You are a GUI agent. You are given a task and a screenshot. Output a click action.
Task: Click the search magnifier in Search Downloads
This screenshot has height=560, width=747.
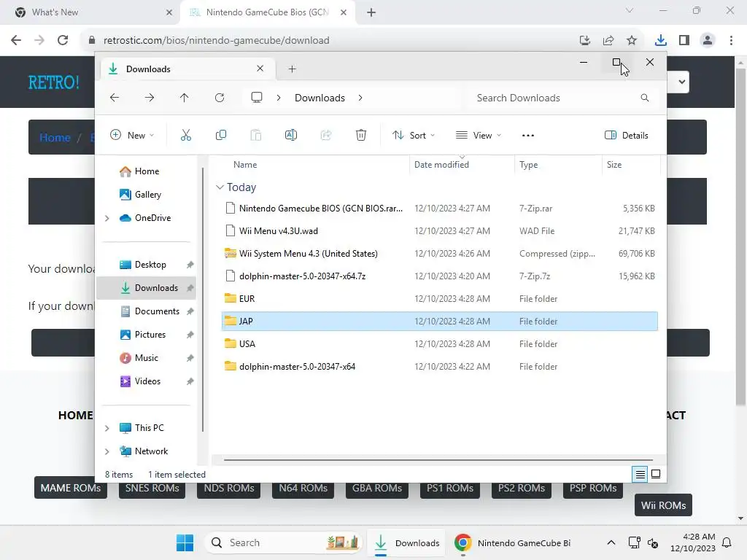tap(645, 98)
